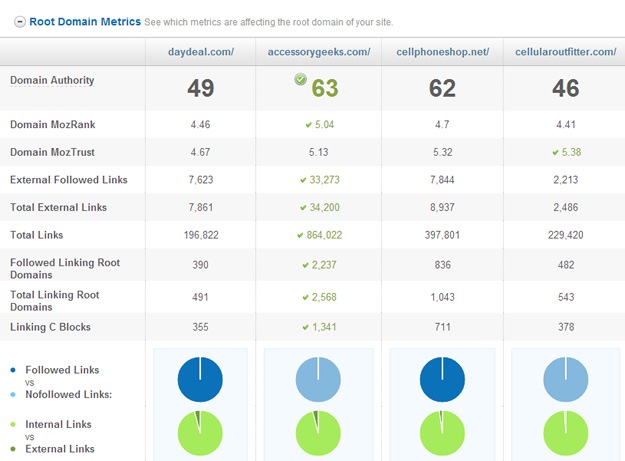The width and height of the screenshot is (625, 461).
Task: Click the light green Internal Links legend dot
Action: (x=13, y=424)
